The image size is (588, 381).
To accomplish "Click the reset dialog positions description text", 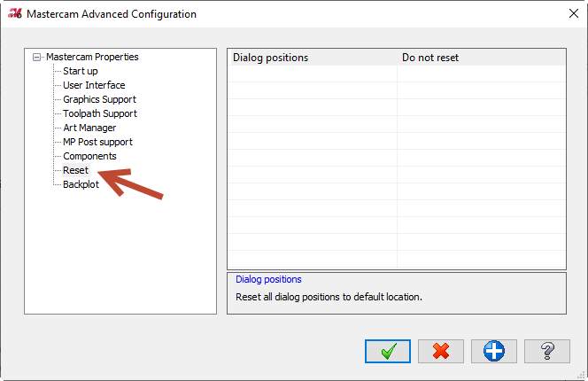I will 329,297.
